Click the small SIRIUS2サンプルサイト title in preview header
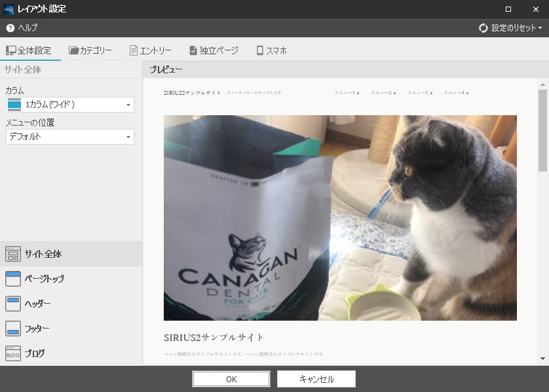 pos(192,93)
